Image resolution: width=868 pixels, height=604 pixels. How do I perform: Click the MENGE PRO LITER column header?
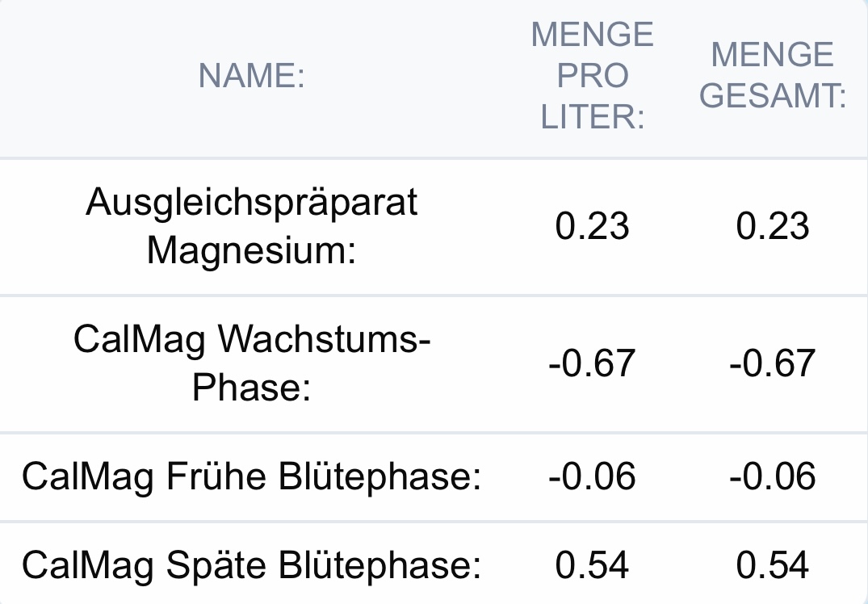592,77
